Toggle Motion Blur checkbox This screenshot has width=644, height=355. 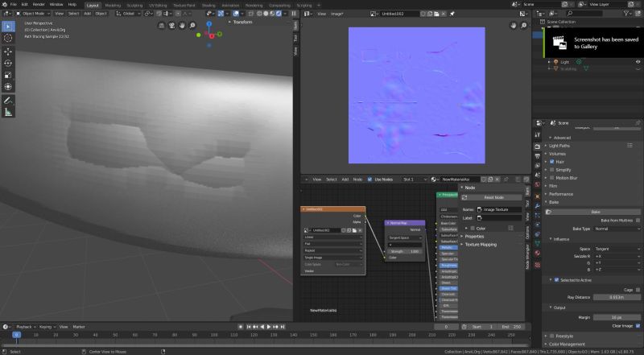552,178
